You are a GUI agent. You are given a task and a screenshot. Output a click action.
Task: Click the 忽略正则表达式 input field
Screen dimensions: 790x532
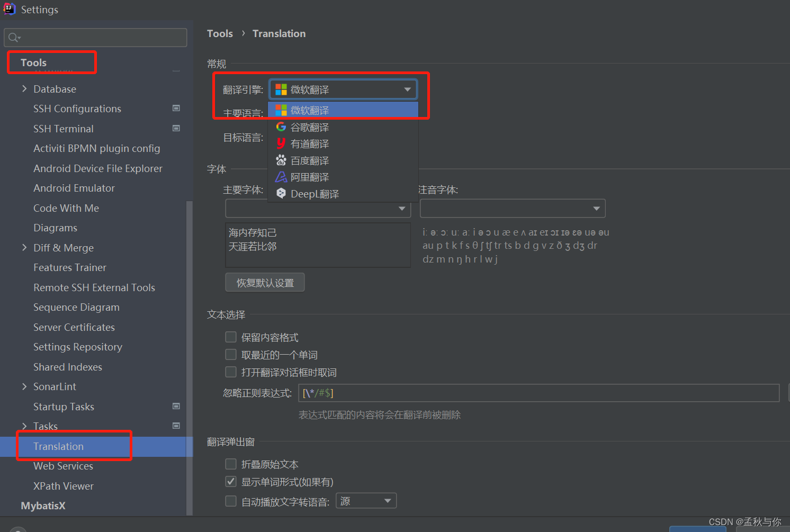pyautogui.click(x=538, y=393)
